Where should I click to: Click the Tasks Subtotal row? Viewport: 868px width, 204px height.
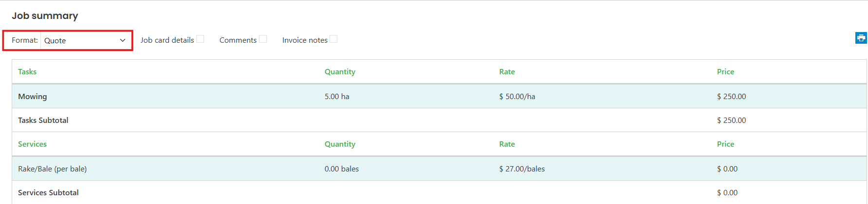[x=439, y=120]
